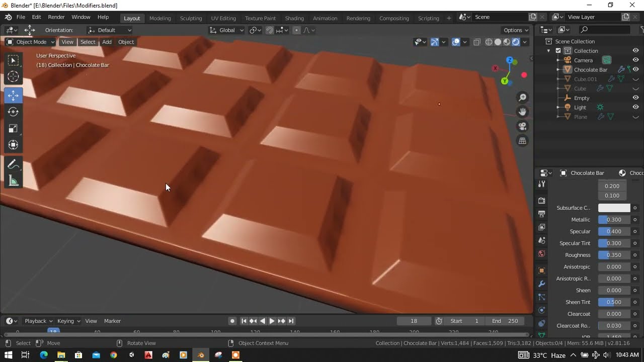Open the View Layer properties tab icon

542,227
